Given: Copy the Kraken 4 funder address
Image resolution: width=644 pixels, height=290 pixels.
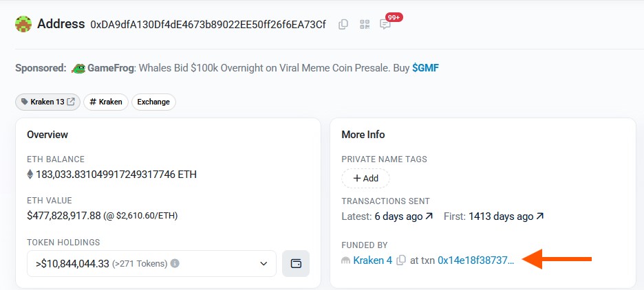Looking at the screenshot, I should point(401,260).
